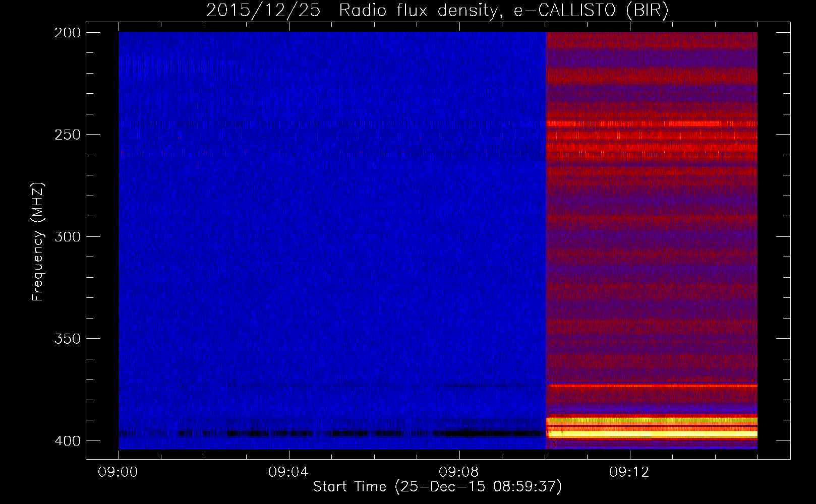Click the "09:08" time tick label
Screen dimensions: 816x504
click(459, 472)
